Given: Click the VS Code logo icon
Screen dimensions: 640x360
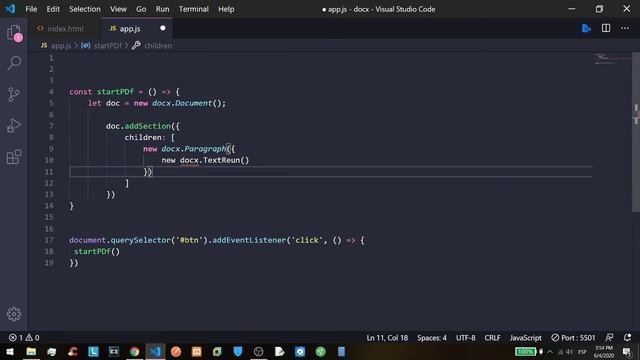Looking at the screenshot, I should [10, 9].
